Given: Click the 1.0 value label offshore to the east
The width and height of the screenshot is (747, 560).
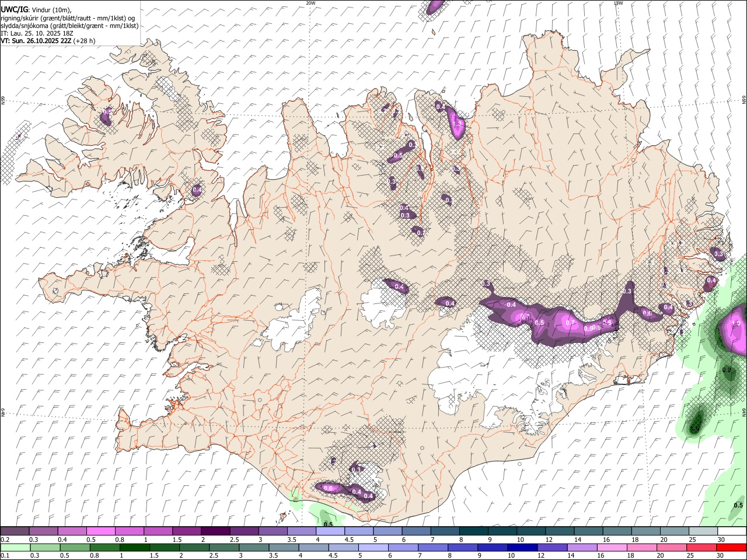Looking at the screenshot, I should coord(736,323).
